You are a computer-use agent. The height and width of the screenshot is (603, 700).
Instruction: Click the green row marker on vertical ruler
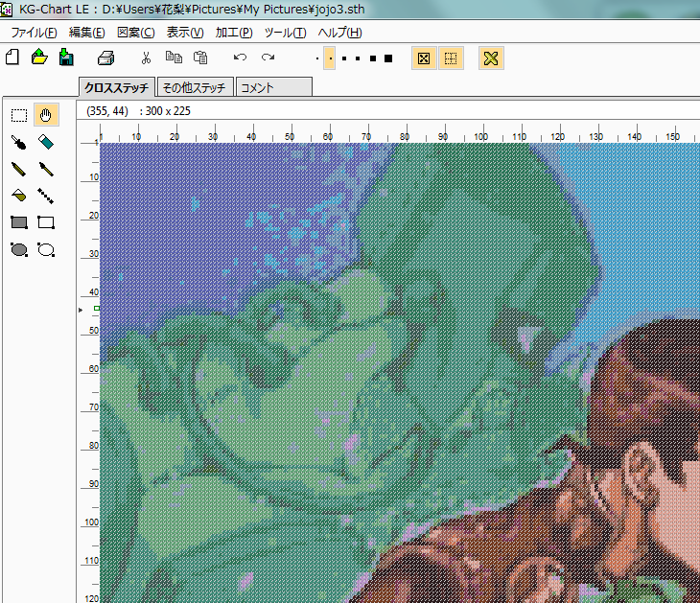pyautogui.click(x=97, y=308)
